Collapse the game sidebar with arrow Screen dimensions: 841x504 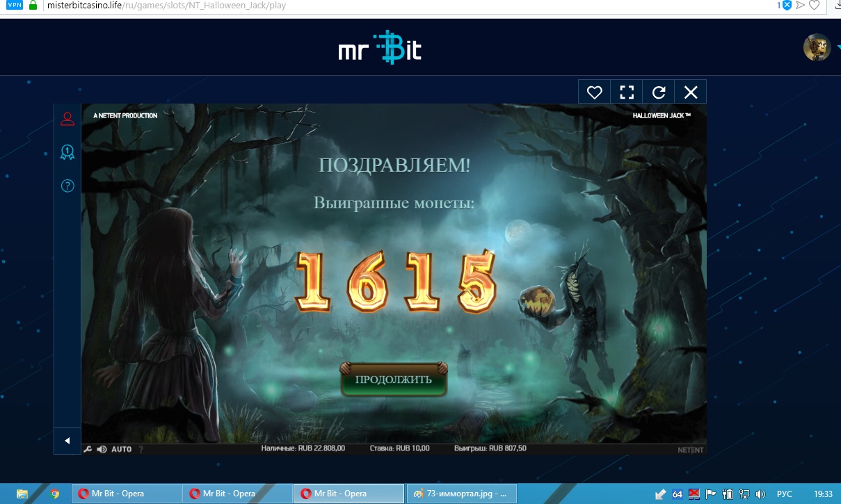[x=67, y=441]
